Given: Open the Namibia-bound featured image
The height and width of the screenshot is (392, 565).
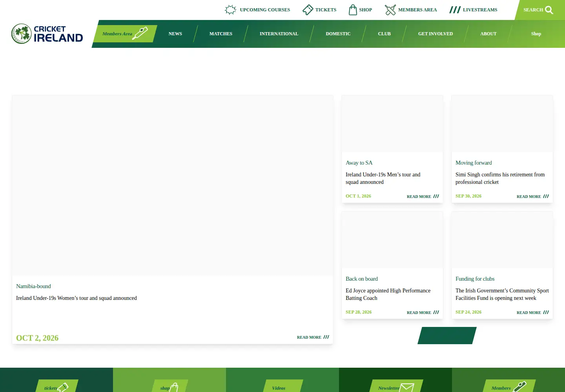Looking at the screenshot, I should pyautogui.click(x=173, y=185).
